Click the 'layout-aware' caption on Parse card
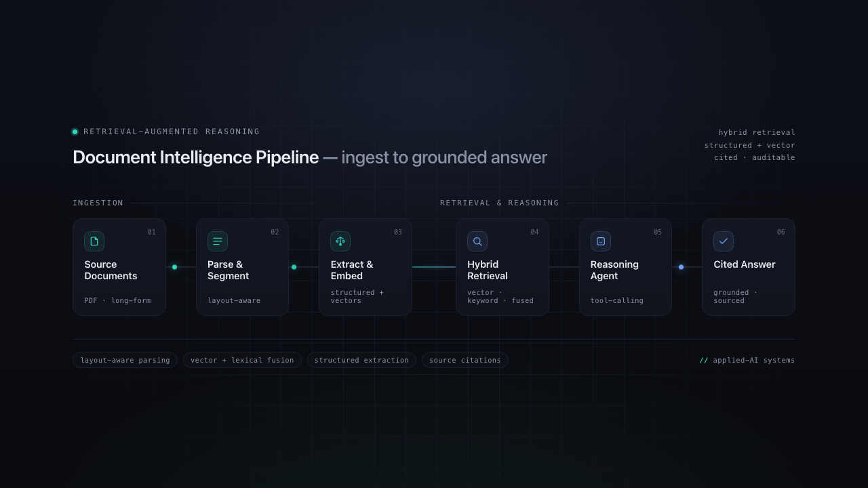Image resolution: width=868 pixels, height=488 pixels. (x=234, y=300)
